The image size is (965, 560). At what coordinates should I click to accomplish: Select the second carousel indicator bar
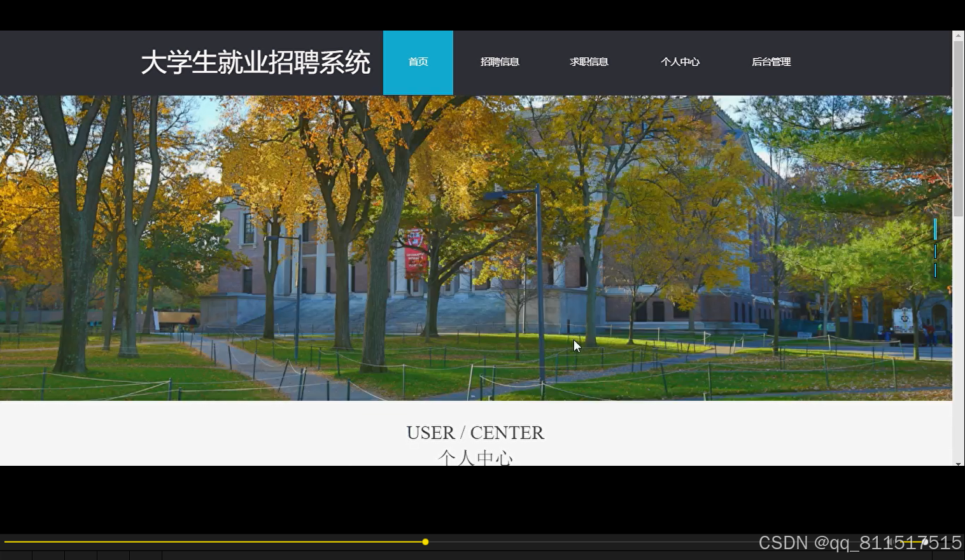935,251
